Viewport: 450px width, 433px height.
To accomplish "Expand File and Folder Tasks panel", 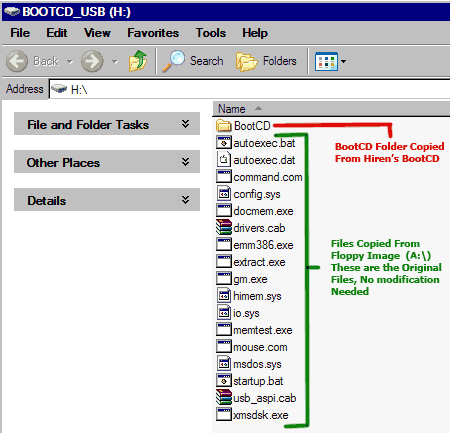I will pyautogui.click(x=186, y=124).
